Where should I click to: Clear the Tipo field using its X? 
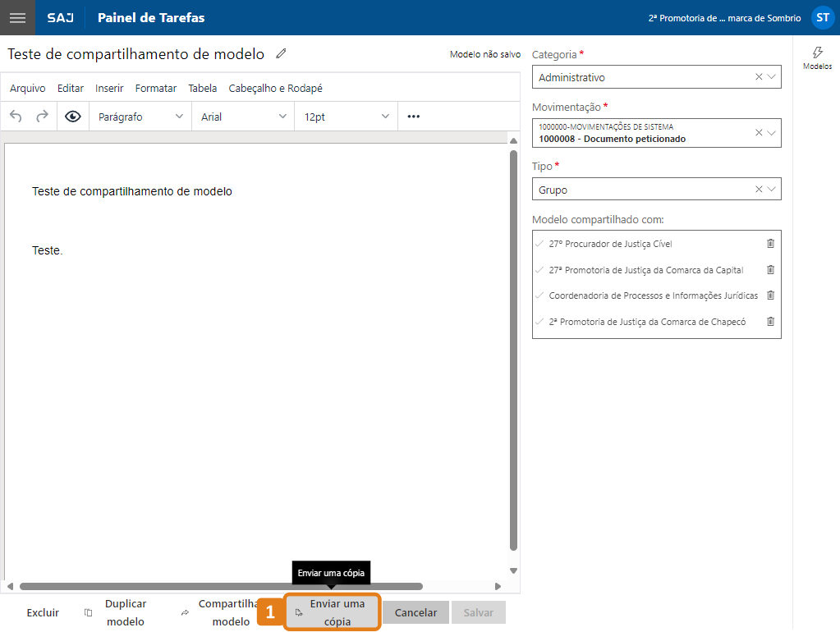point(760,189)
